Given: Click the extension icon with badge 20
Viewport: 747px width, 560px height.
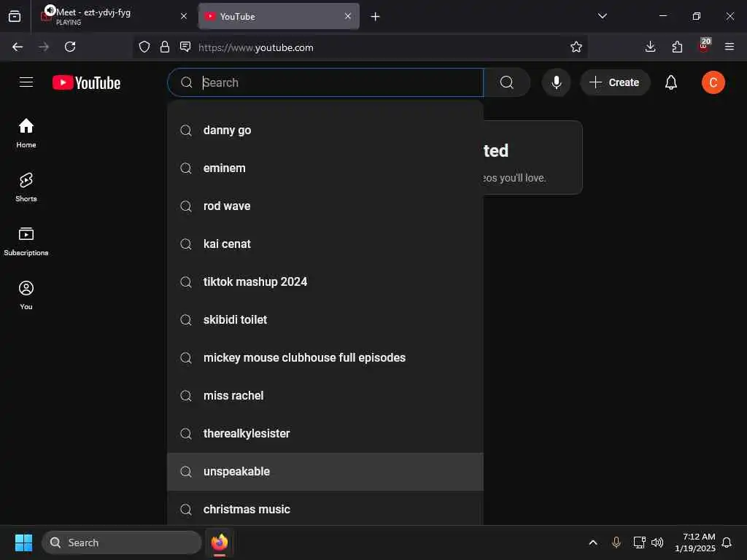Looking at the screenshot, I should 704,46.
